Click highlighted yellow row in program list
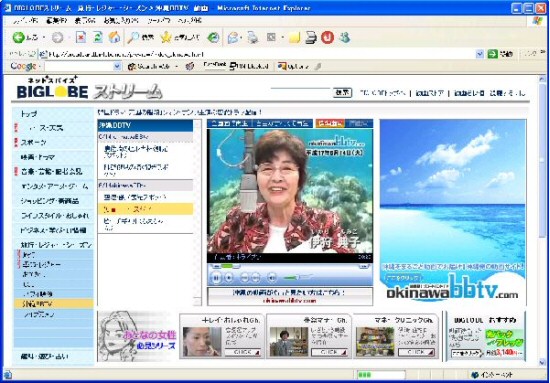 pyautogui.click(x=145, y=209)
